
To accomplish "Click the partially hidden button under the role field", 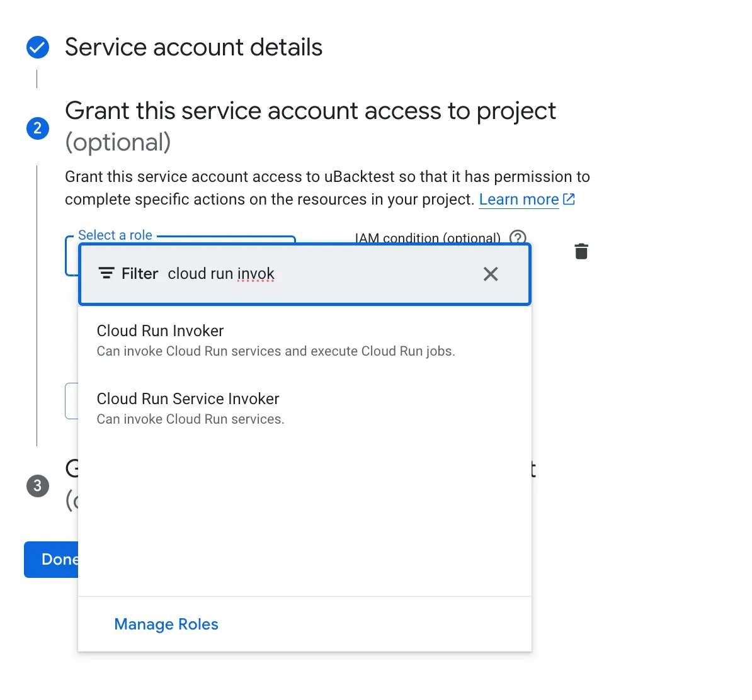I will coord(71,401).
